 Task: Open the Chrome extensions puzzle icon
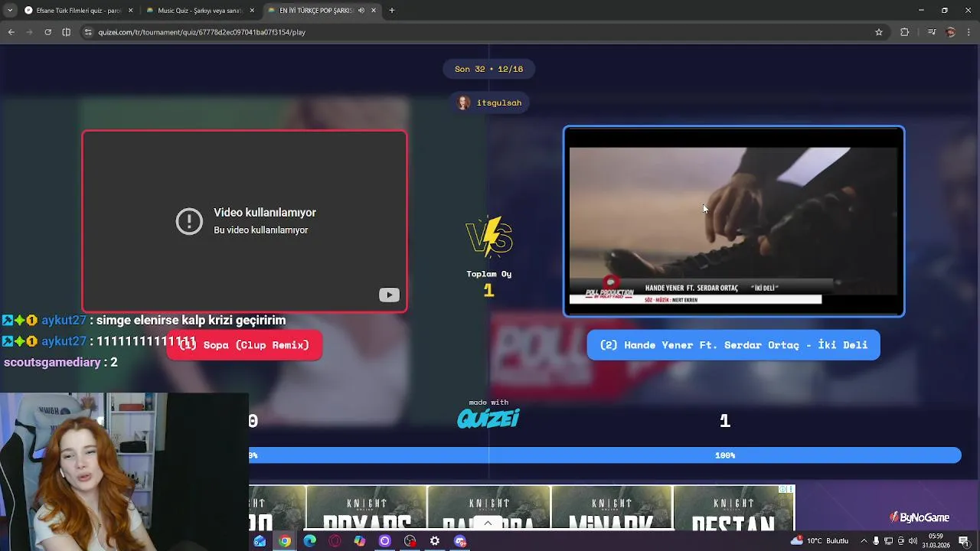coord(905,32)
